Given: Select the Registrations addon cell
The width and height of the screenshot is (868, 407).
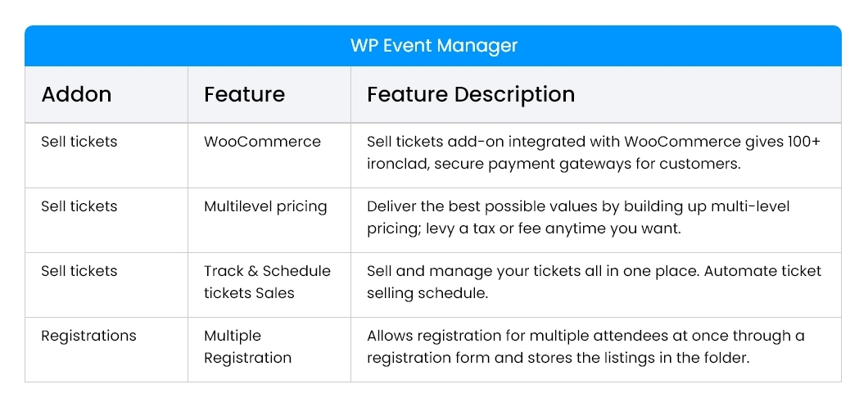Looking at the screenshot, I should click(88, 336).
